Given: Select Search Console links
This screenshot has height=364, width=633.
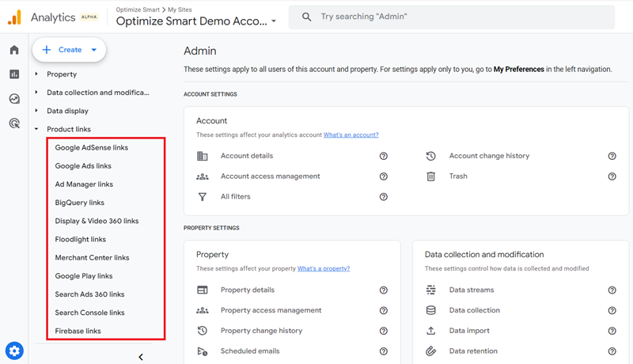Looking at the screenshot, I should click(x=89, y=313).
